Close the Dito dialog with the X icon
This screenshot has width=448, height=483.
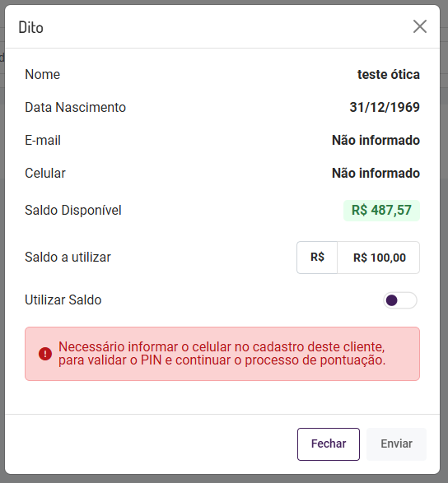coord(420,26)
